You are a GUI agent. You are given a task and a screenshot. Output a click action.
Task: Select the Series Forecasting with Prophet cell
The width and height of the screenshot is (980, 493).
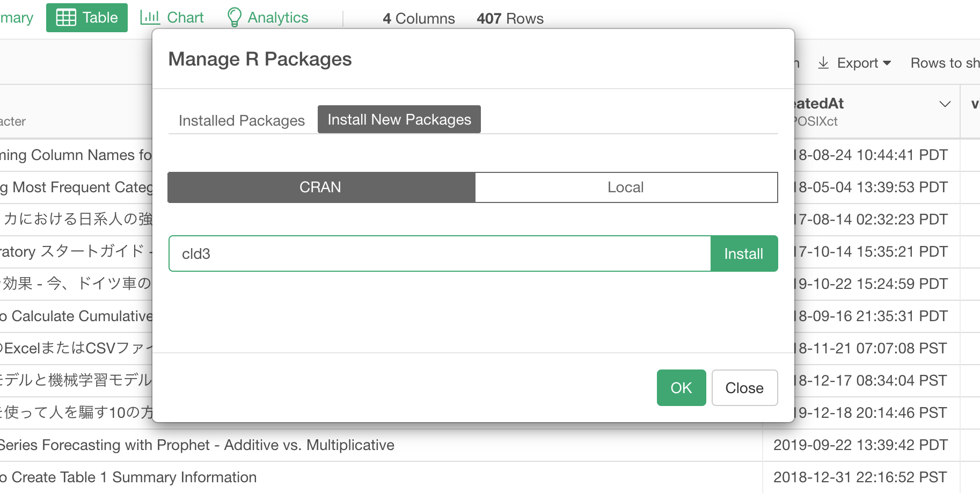click(196, 445)
